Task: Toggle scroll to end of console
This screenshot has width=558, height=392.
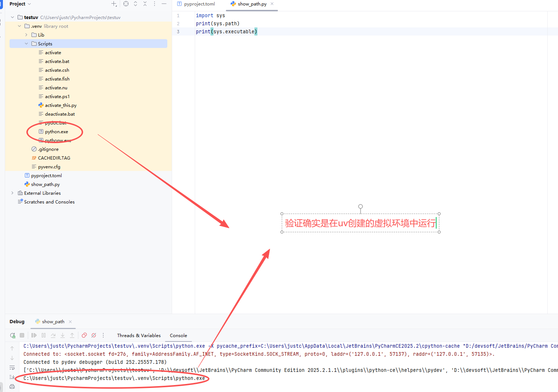Action: 12,377
